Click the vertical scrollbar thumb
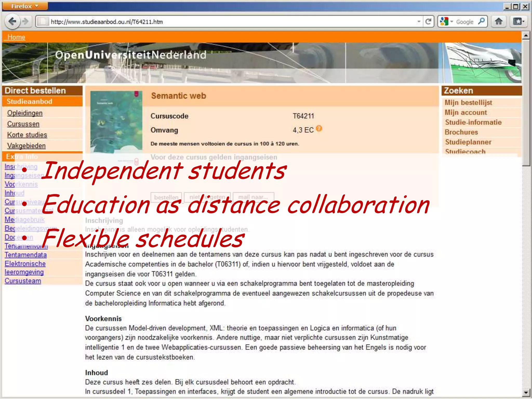The height and width of the screenshot is (399, 532). 526,103
